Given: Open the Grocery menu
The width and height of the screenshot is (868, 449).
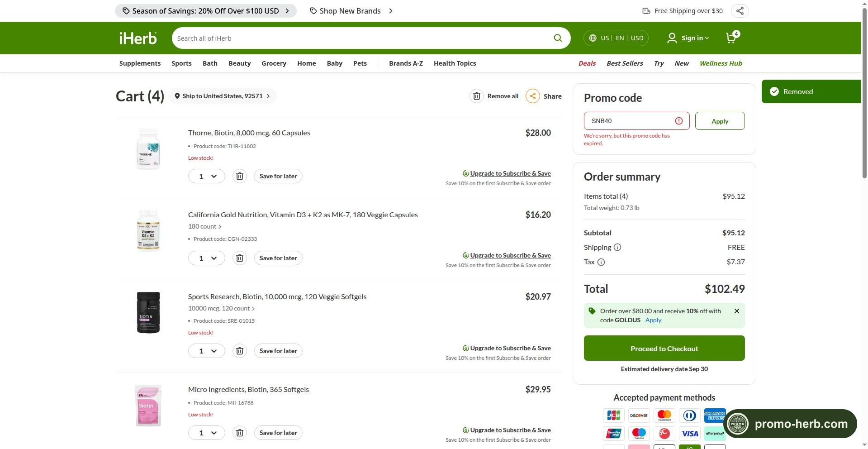Looking at the screenshot, I should (274, 63).
